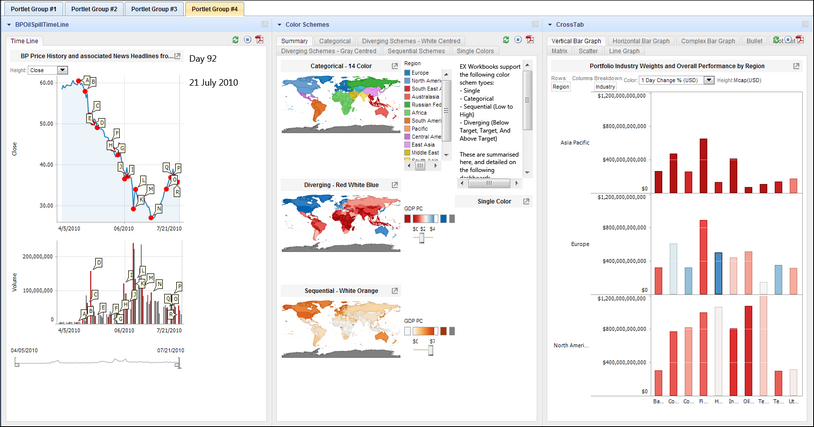The height and width of the screenshot is (427, 814).
Task: Collapse the CrossTab portlet panel
Action: point(551,23)
